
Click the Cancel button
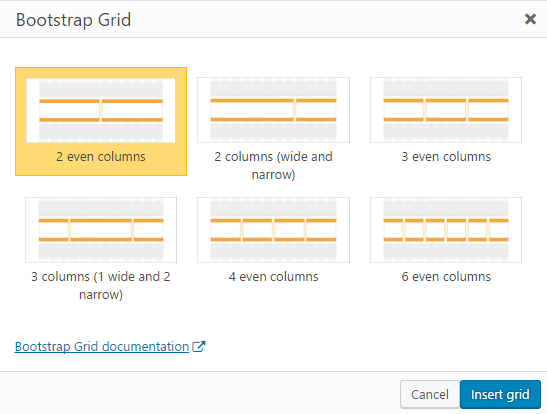[x=429, y=394]
